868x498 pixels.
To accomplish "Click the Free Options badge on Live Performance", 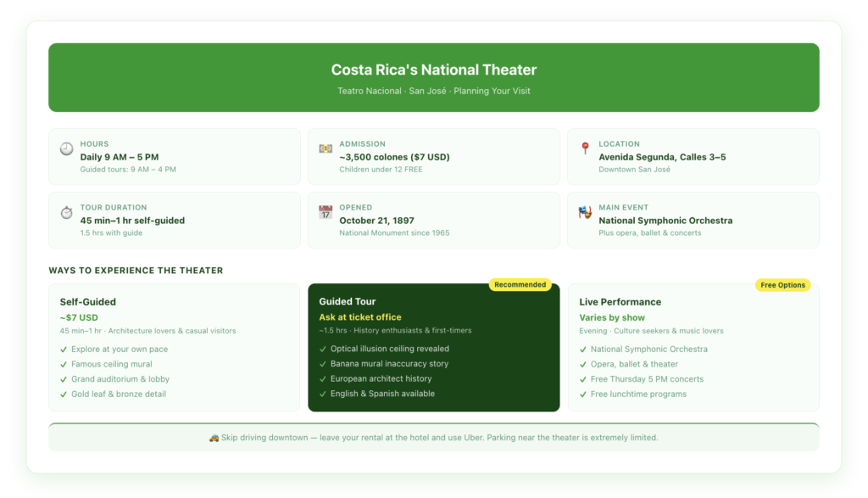I will point(782,285).
